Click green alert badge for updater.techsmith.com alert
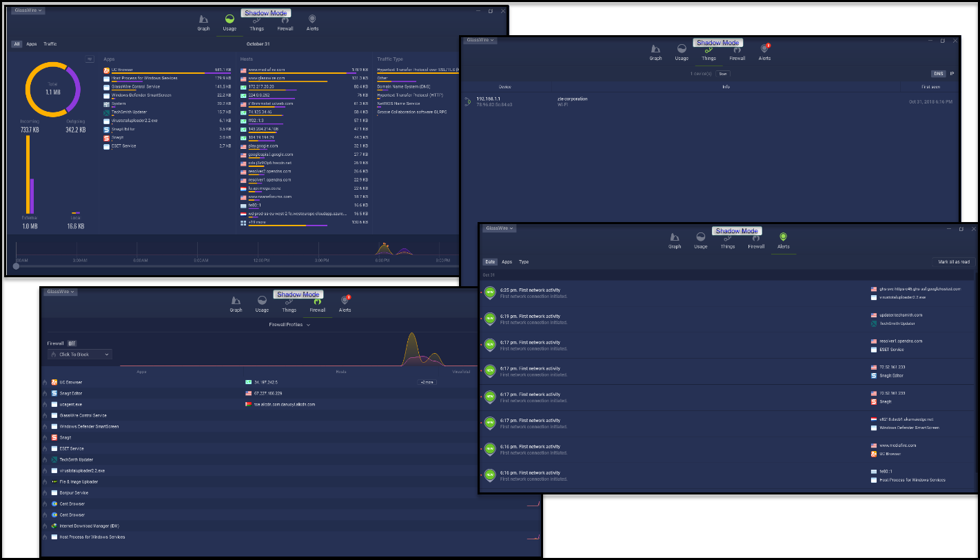The image size is (980, 560). pyautogui.click(x=490, y=319)
